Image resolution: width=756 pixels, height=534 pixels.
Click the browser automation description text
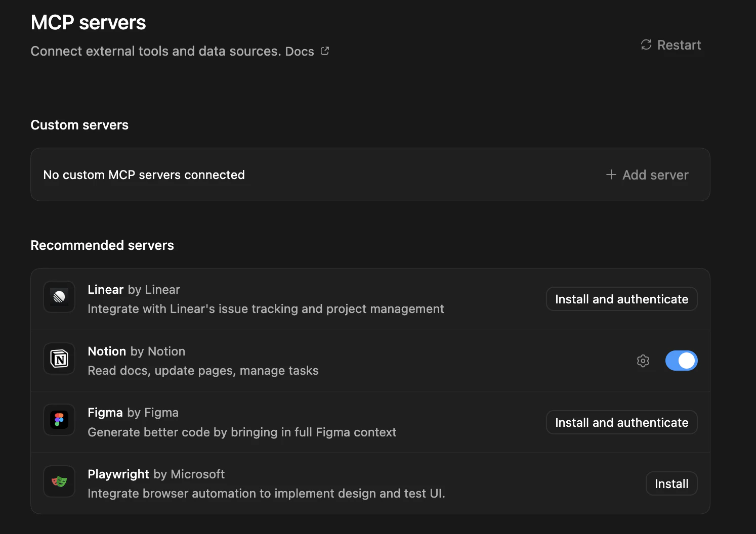click(266, 494)
